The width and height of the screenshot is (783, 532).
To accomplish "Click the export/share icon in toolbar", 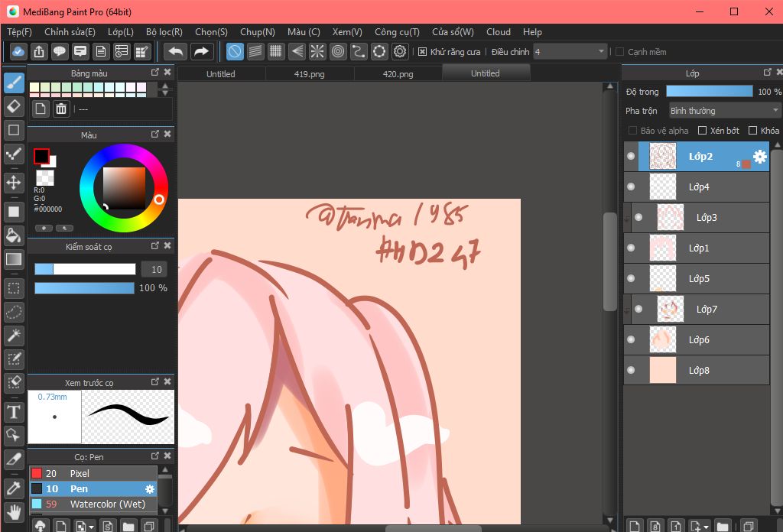I will [39, 51].
